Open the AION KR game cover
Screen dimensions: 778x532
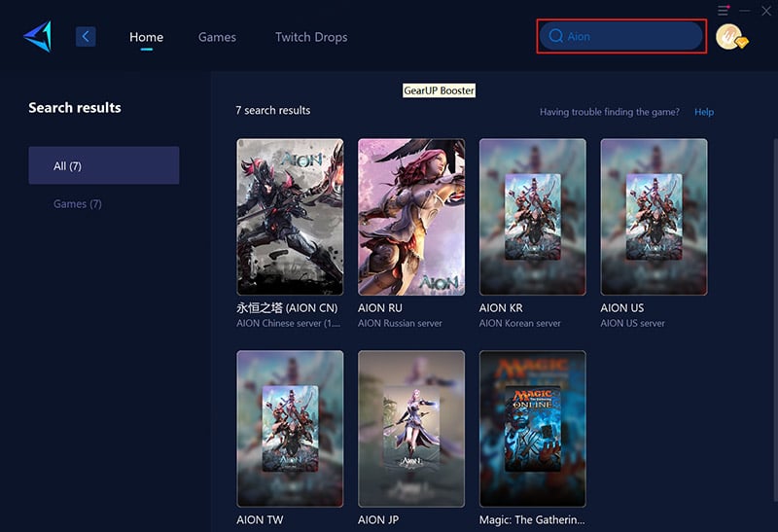point(532,217)
